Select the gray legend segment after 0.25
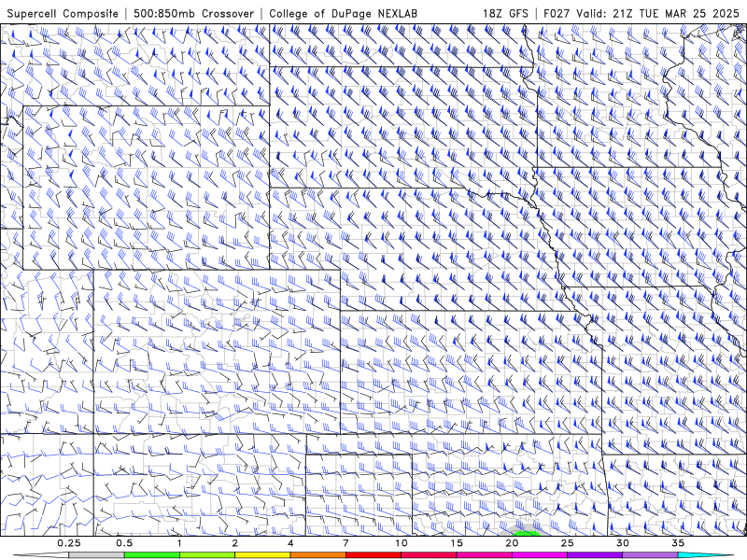 96,555
